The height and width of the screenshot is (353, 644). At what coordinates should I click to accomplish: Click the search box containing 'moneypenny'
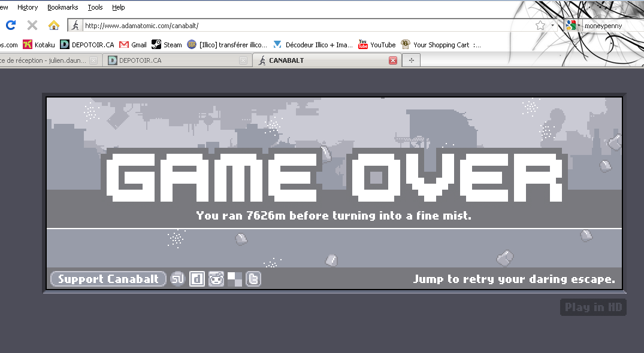613,25
